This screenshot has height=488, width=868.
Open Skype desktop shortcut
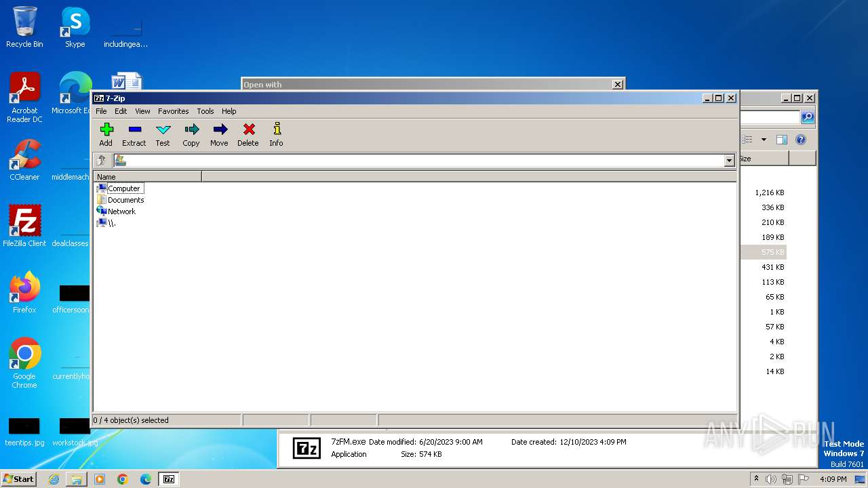[75, 28]
